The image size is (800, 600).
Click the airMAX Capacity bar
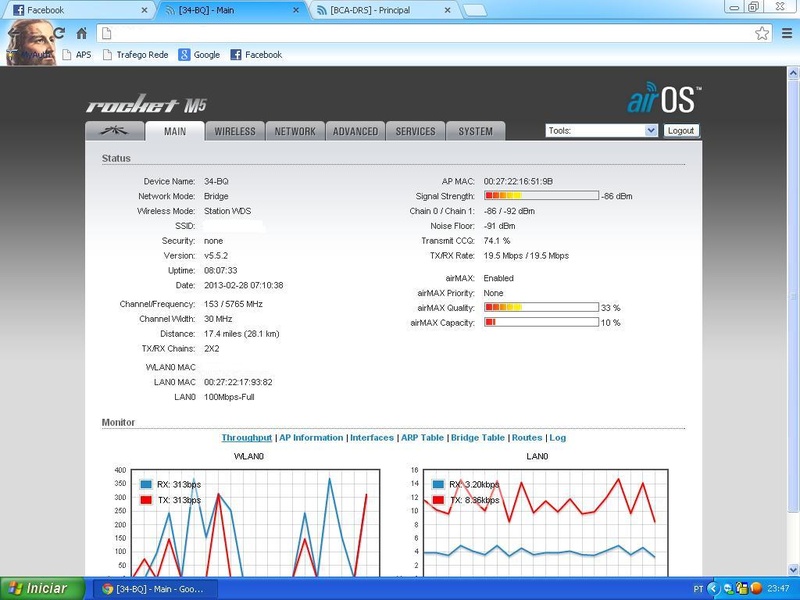541,322
